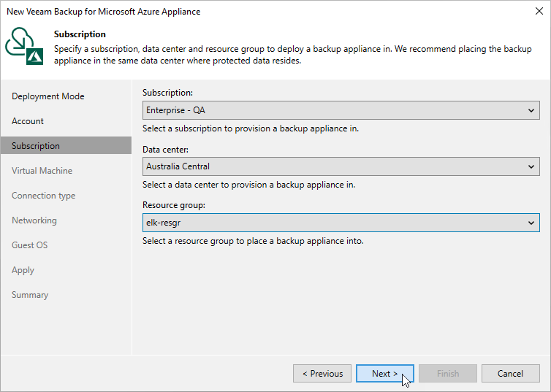This screenshot has width=551, height=392.
Task: Click the bold Subscription heading
Action: 80,34
